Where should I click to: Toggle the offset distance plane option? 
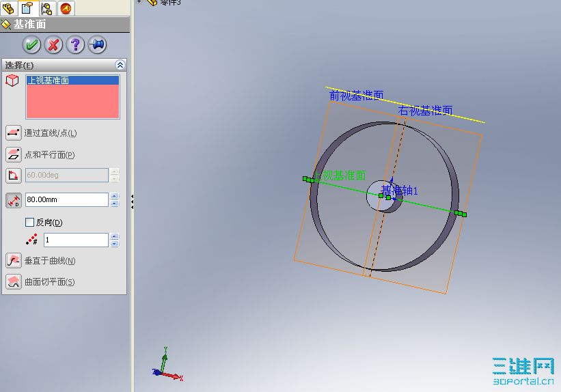coord(14,200)
